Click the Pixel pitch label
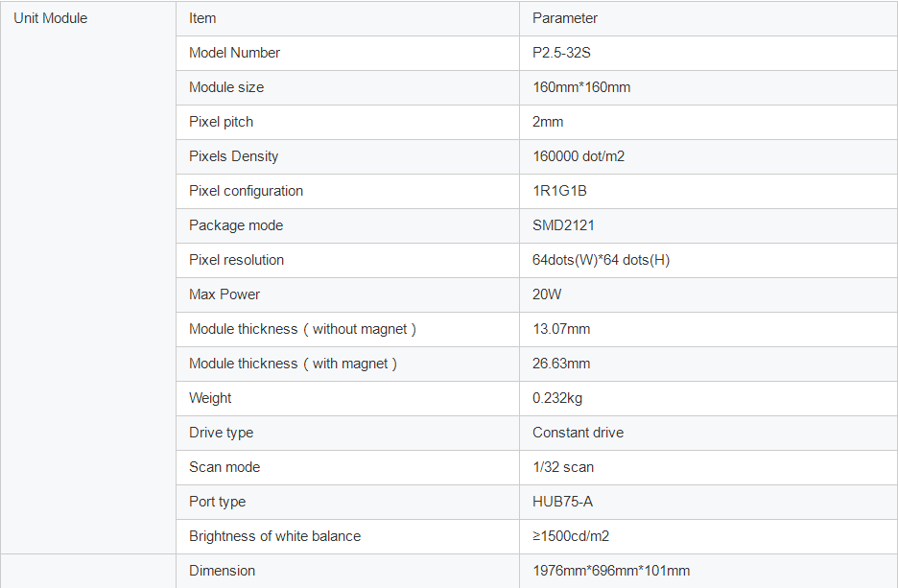 (x=221, y=122)
